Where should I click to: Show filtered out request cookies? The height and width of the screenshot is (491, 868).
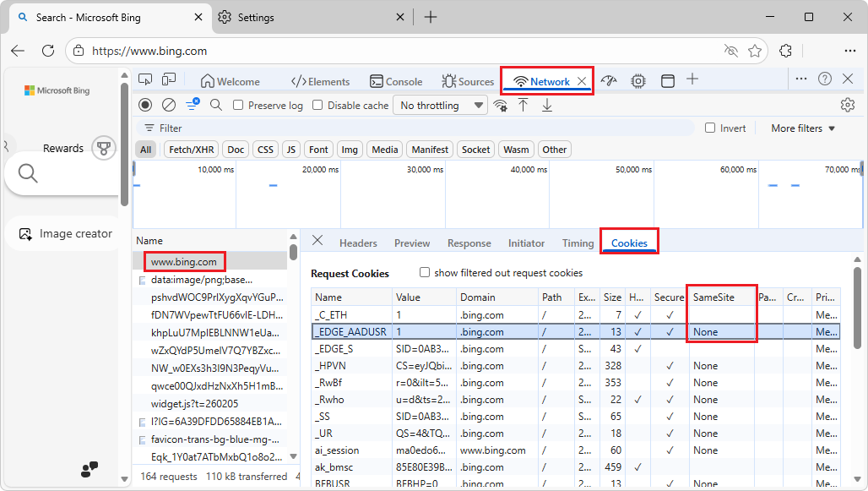click(424, 271)
